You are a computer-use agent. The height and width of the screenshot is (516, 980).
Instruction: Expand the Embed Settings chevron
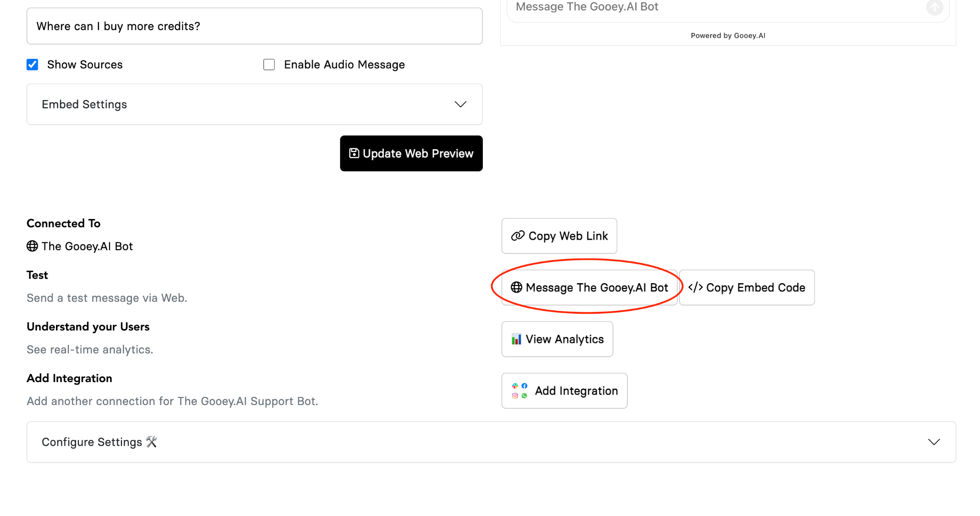[460, 104]
